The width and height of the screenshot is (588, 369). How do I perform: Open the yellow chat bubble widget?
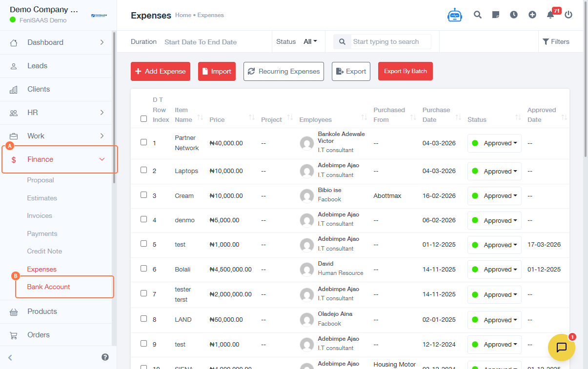(561, 347)
